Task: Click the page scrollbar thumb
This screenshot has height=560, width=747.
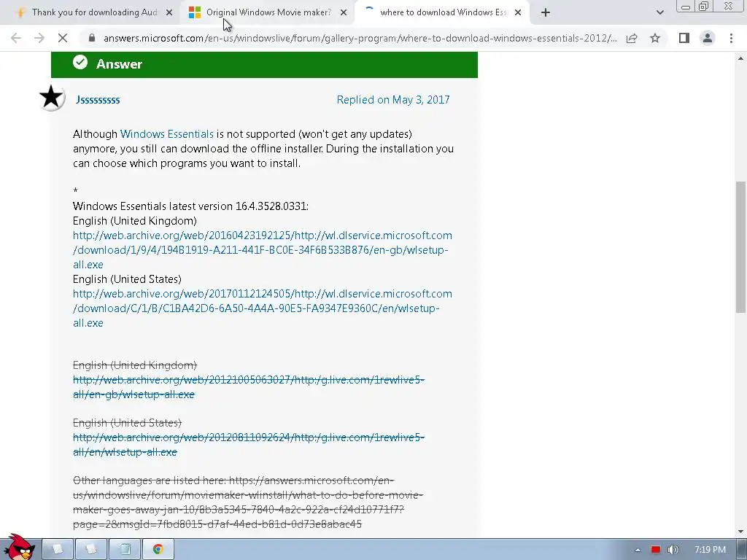Action: click(740, 246)
